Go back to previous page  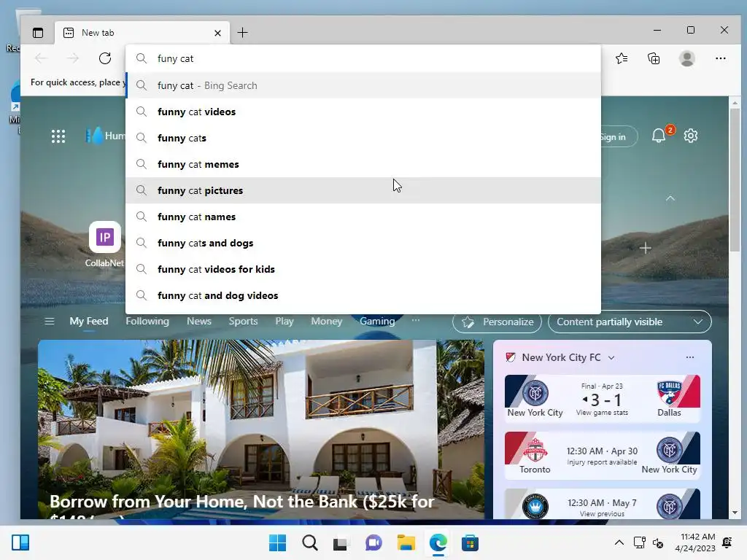[41, 58]
